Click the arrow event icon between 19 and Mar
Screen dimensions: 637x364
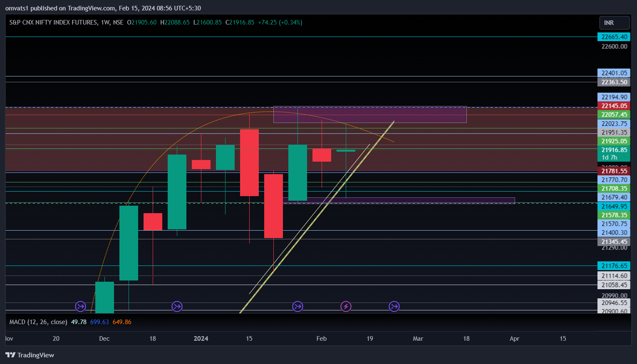(394, 307)
